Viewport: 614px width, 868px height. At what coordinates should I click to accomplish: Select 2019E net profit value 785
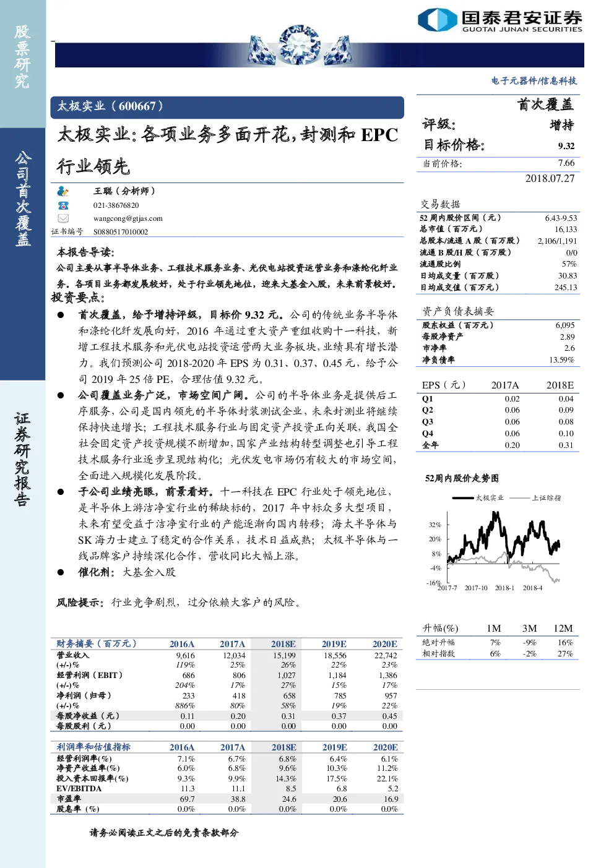click(340, 696)
